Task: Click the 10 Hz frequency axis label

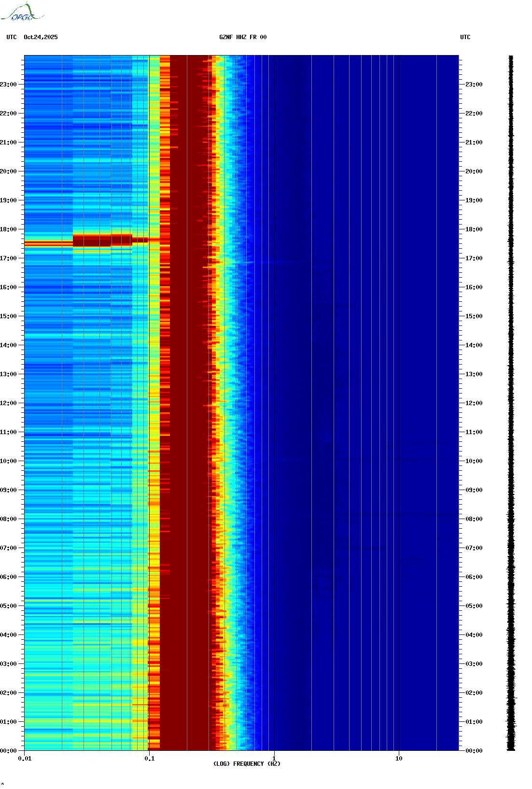Action: coord(399,759)
